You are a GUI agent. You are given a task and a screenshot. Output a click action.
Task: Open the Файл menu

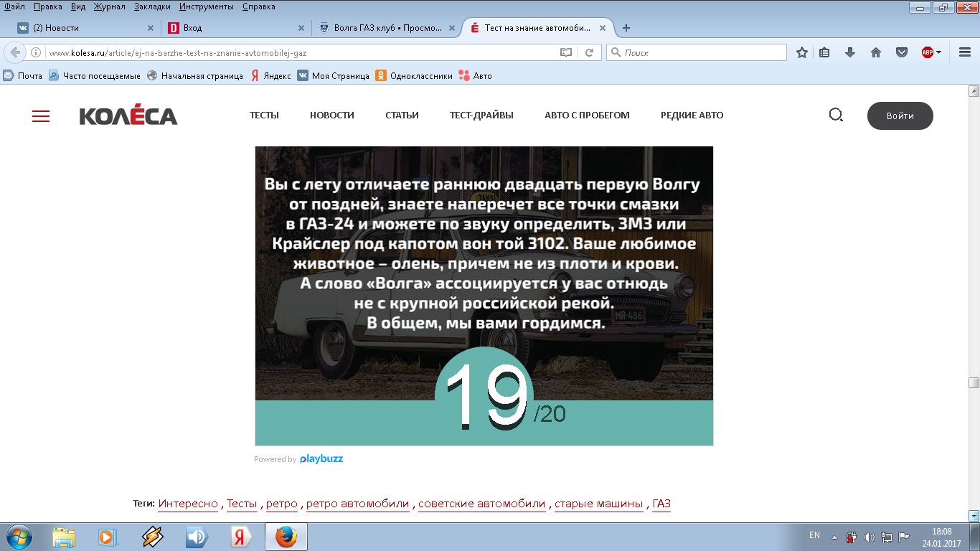tap(15, 6)
